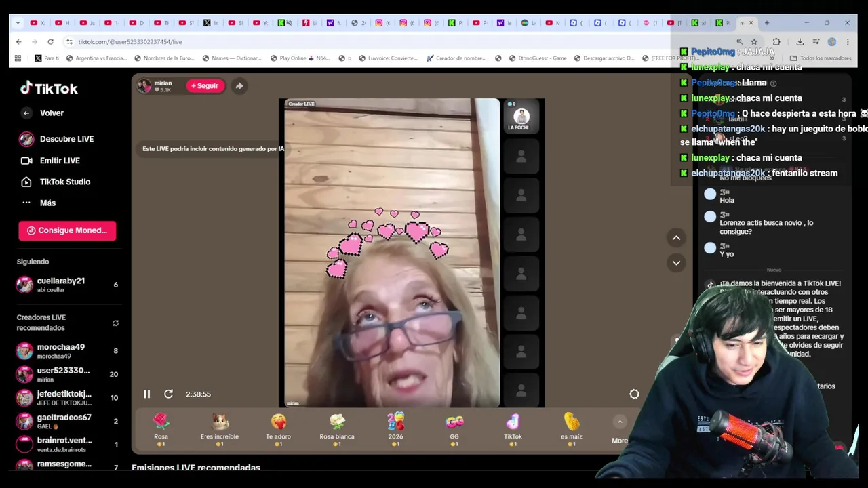The width and height of the screenshot is (868, 488).
Task: Pause the live stream
Action: coord(146,394)
